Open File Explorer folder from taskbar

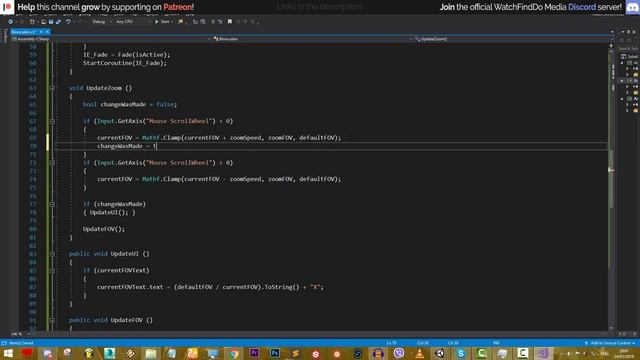151,353
